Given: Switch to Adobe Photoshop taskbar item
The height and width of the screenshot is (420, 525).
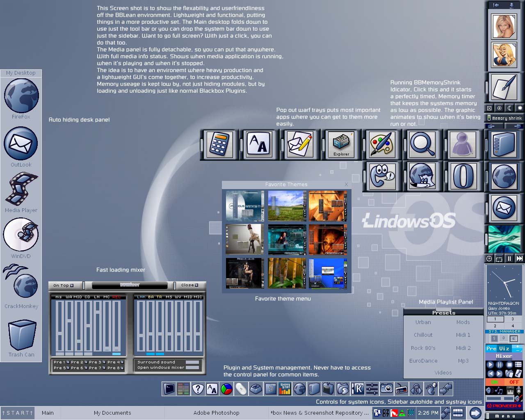Looking at the screenshot, I should point(216,413).
